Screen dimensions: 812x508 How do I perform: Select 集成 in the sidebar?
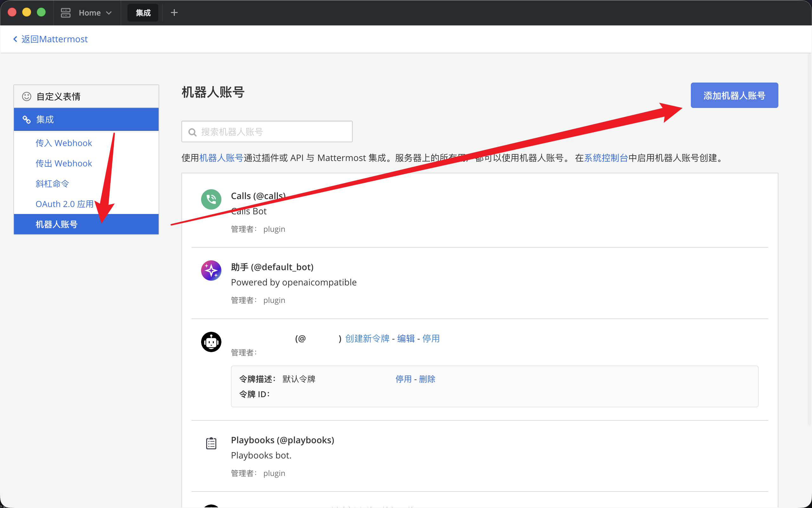pyautogui.click(x=86, y=119)
